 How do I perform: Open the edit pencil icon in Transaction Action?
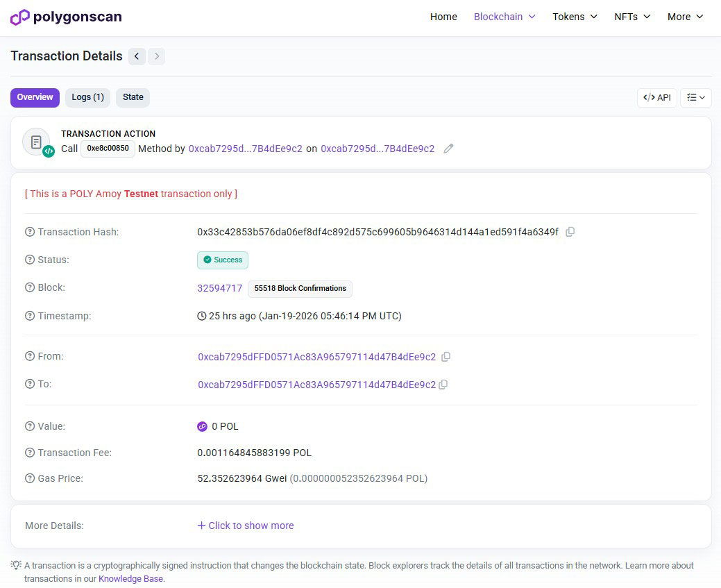(x=448, y=149)
